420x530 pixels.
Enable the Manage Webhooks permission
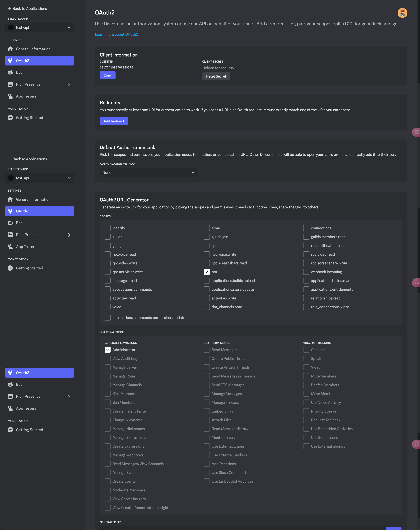(x=107, y=455)
